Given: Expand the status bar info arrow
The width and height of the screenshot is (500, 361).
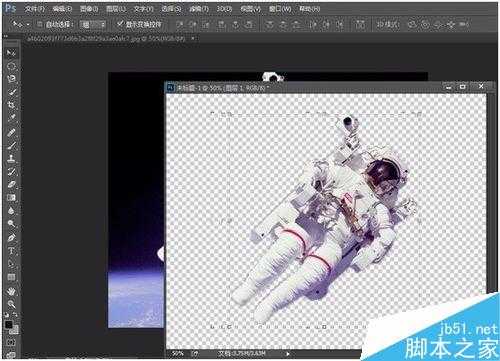Looking at the screenshot, I should [x=288, y=354].
